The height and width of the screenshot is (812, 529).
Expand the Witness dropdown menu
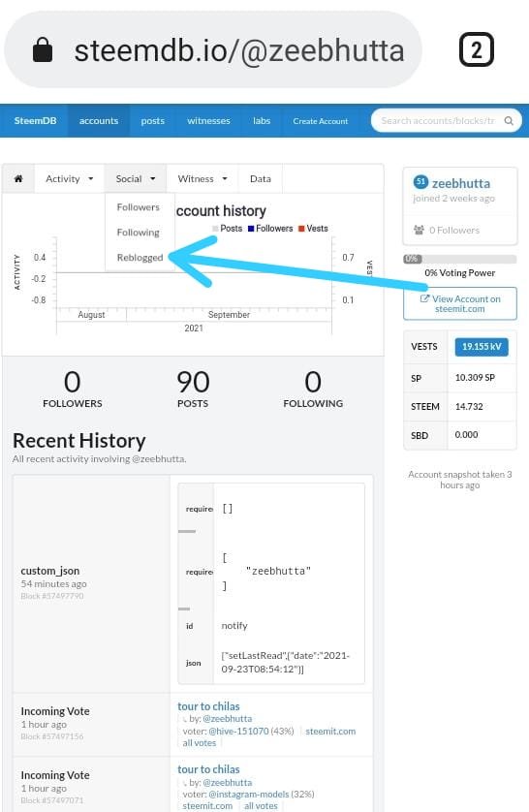pyautogui.click(x=202, y=178)
